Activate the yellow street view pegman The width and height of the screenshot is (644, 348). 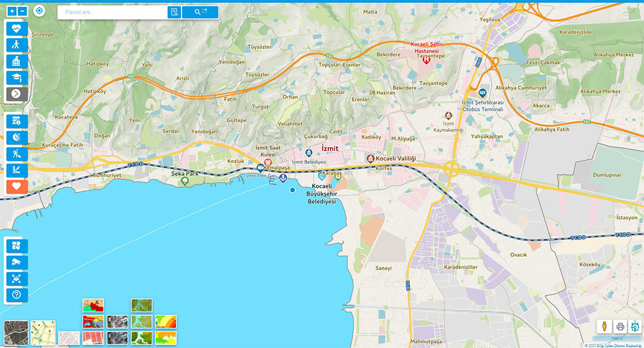point(605,327)
